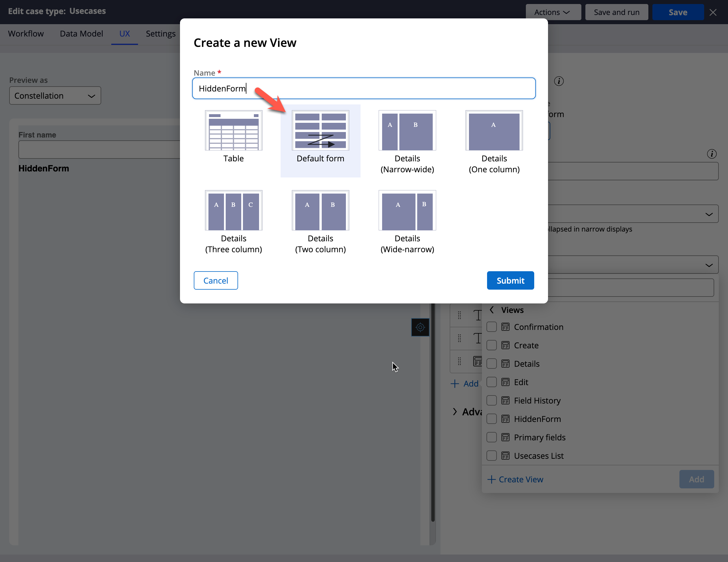Click the preview pane vertical scrollbar
This screenshot has width=728, height=562.
pos(433,412)
